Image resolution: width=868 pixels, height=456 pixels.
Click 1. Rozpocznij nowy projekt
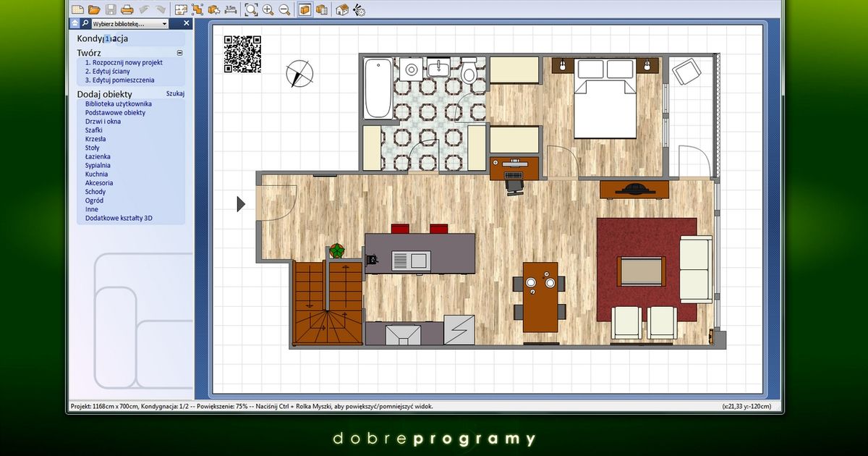(124, 63)
